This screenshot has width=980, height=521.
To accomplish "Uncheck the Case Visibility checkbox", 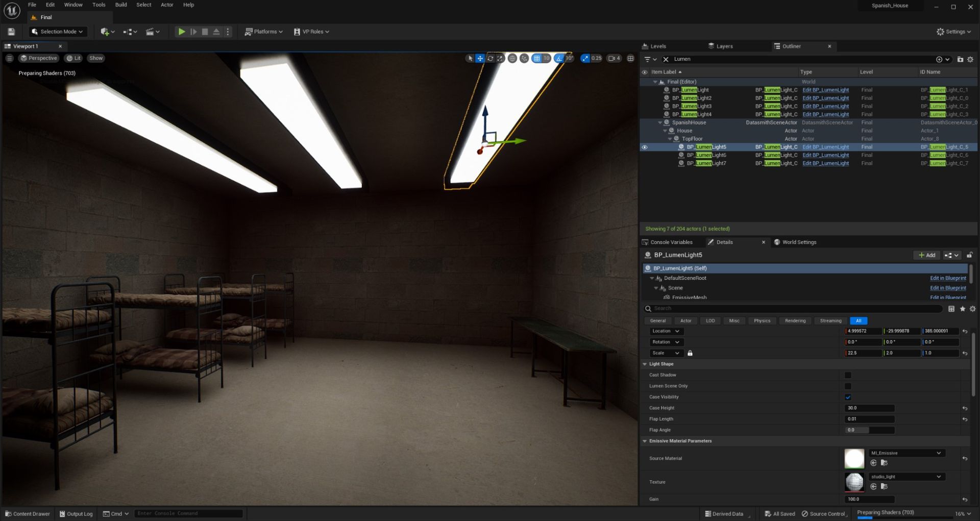I will (848, 396).
